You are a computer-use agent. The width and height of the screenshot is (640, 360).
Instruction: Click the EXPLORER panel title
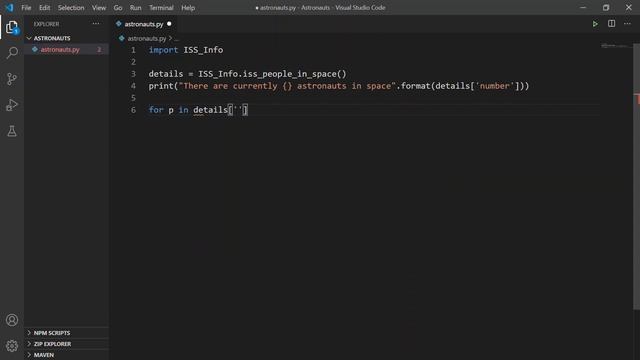pos(47,24)
